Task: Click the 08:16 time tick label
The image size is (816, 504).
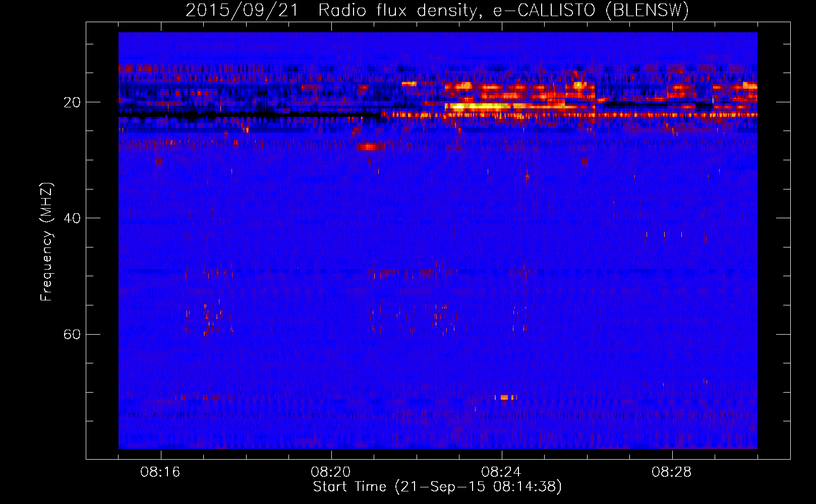Action: [x=160, y=472]
